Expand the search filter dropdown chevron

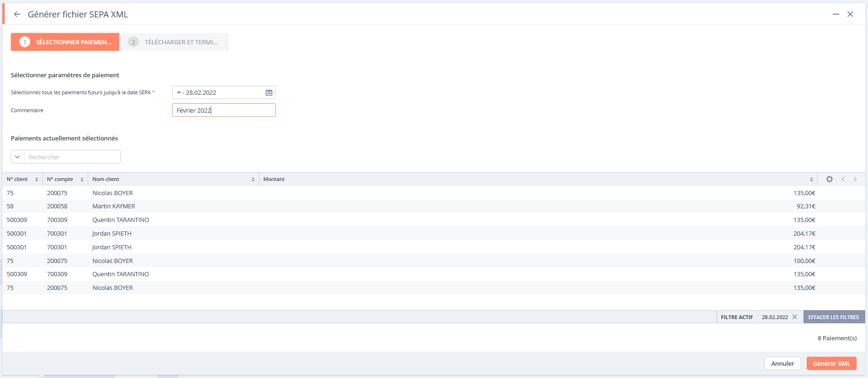17,157
